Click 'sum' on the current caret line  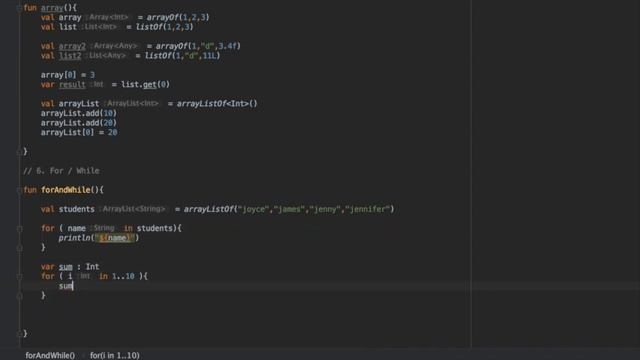click(x=66, y=286)
